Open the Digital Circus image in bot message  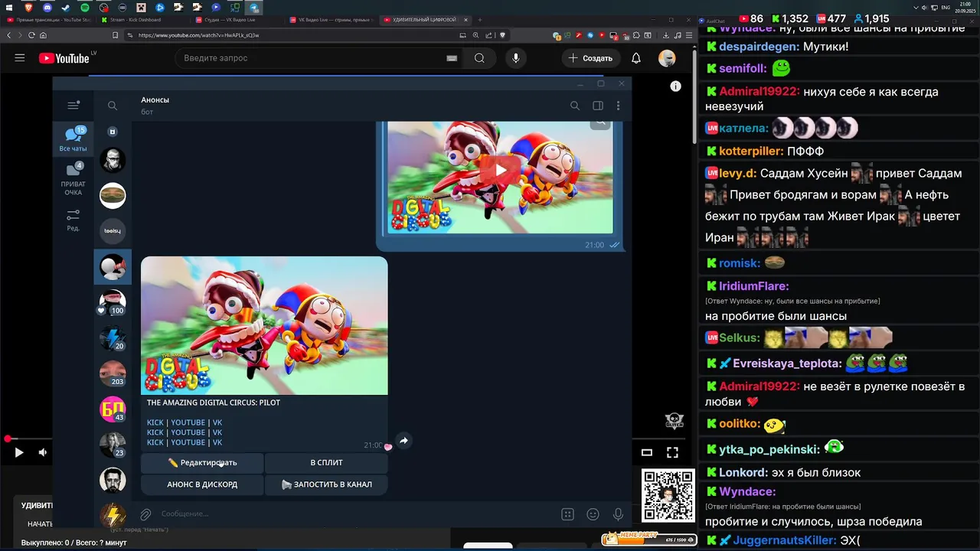click(x=264, y=325)
